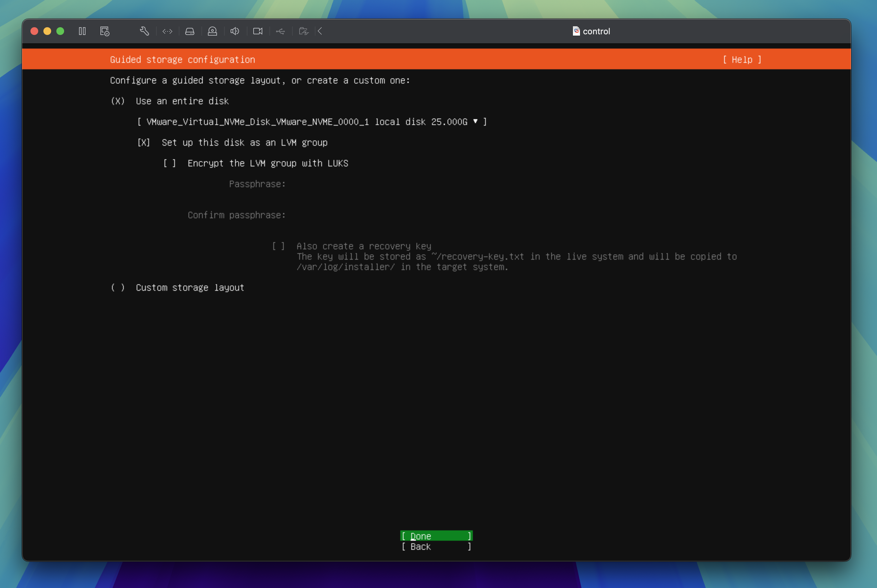Click the camera device icon
877x588 pixels.
coord(258,31)
